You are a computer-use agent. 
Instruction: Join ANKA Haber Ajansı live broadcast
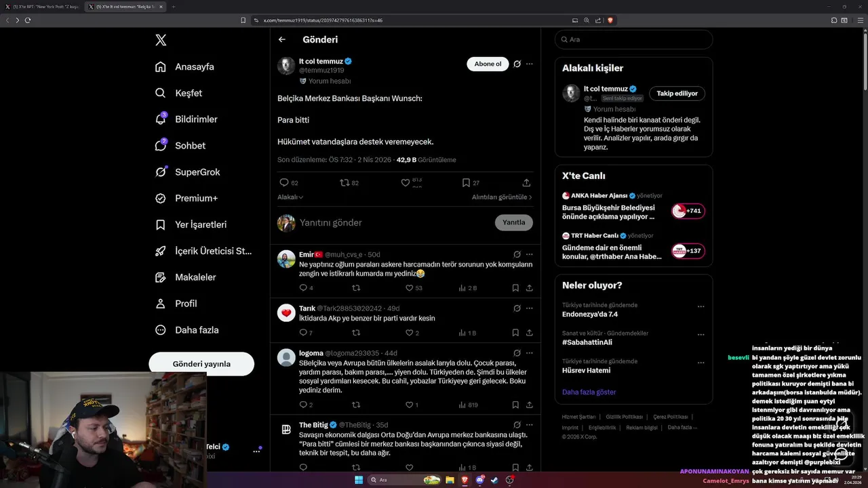pos(688,211)
